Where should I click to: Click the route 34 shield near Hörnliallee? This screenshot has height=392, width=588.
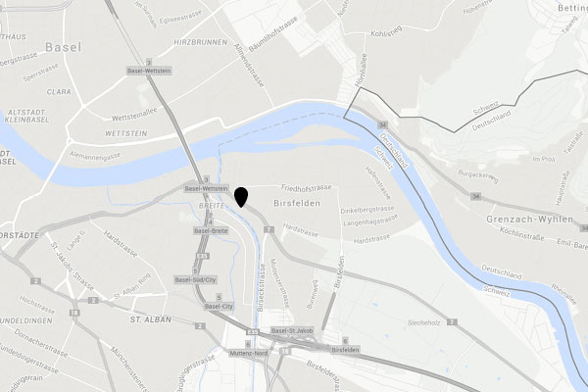382,124
